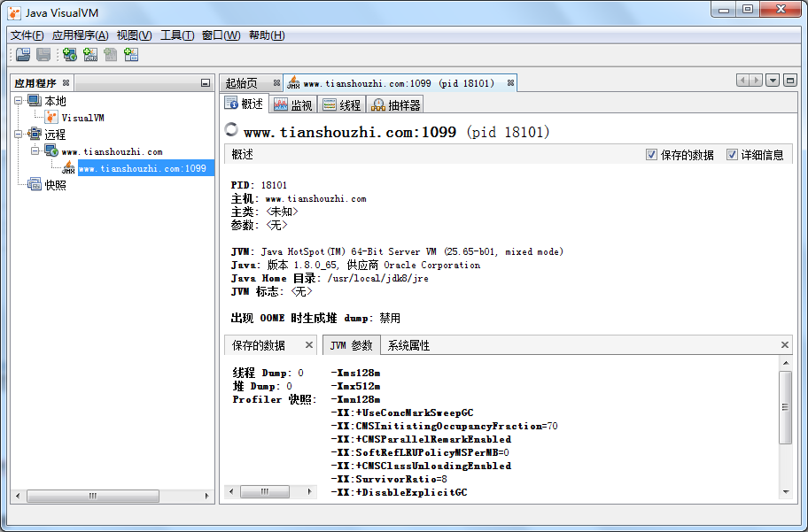This screenshot has width=808, height=532.
Task: Click the Load Snapshot folder toolbar icon
Action: [23, 55]
